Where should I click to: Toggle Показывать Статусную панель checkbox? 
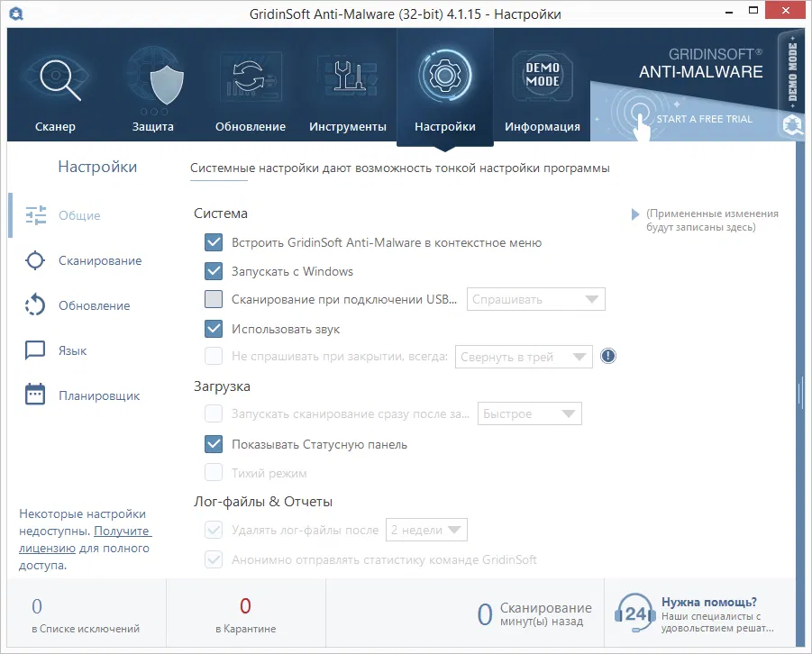(x=214, y=444)
